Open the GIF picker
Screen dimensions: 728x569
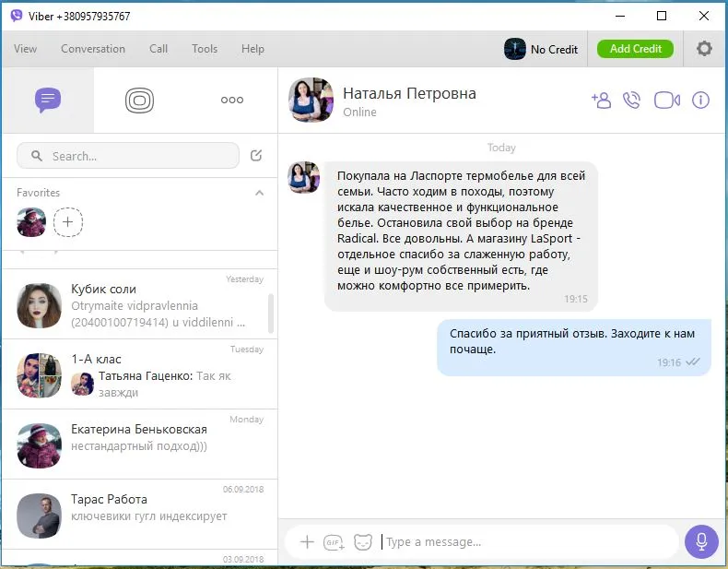[x=334, y=542]
